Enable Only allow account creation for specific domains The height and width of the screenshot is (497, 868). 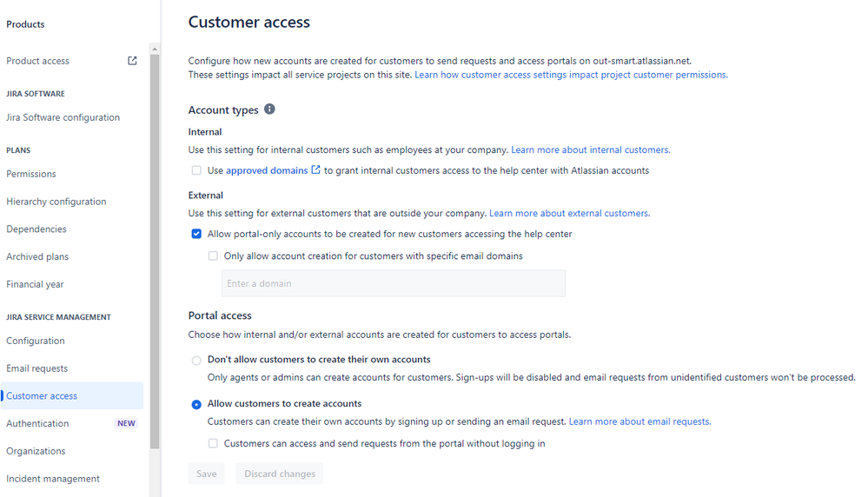pyautogui.click(x=213, y=256)
